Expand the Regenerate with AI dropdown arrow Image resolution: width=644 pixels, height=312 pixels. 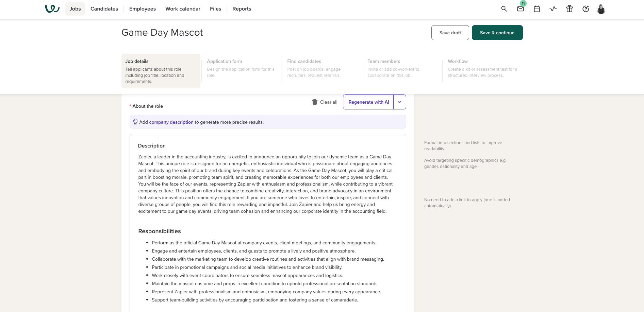coord(400,102)
